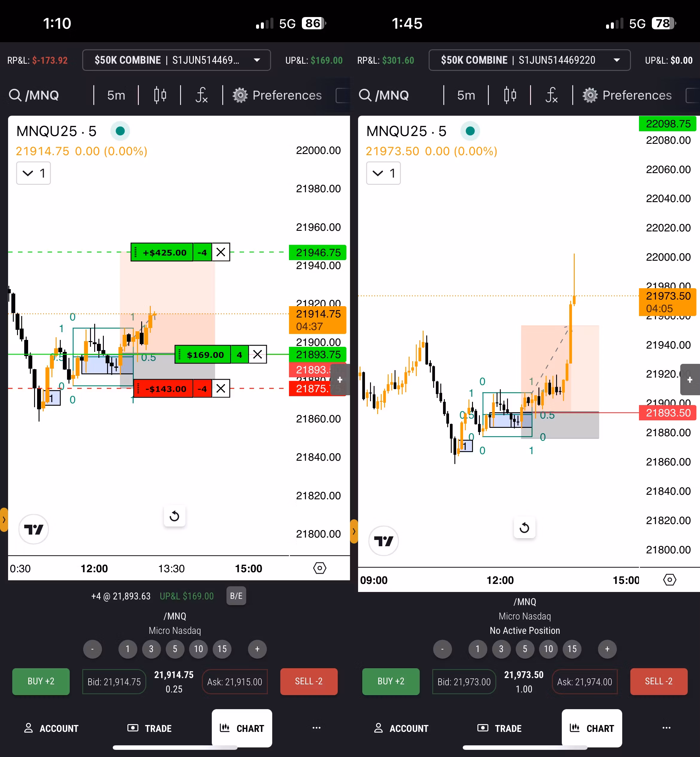Viewport: 700px width, 757px height.
Task: Set quantity to 10 in left panel
Action: (199, 649)
